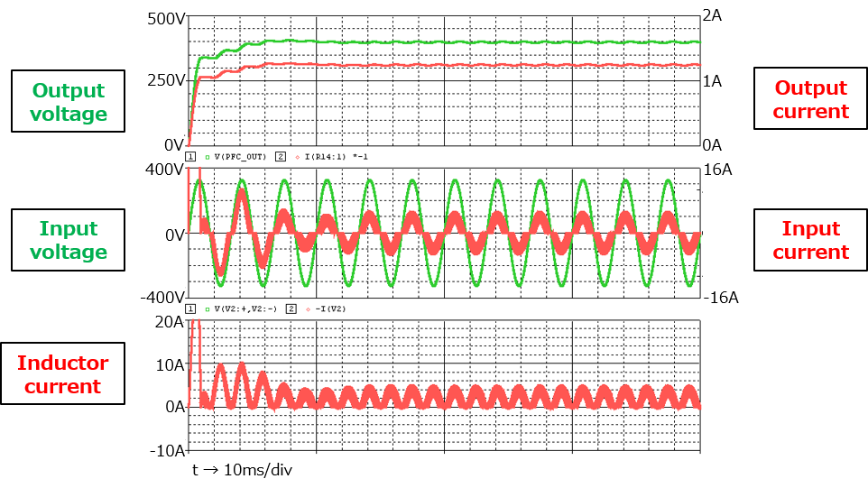This screenshot has width=868, height=488.
Task: Click the -400V axis tick label
Action: point(161,297)
